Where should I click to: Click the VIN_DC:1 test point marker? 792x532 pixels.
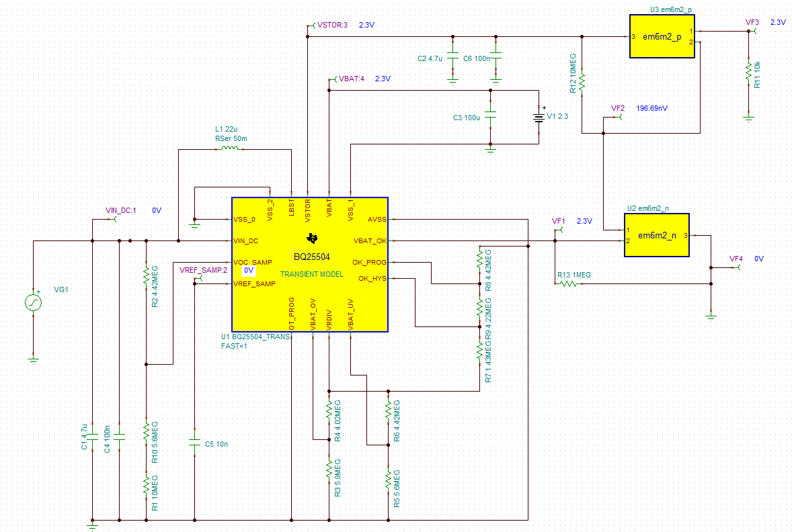(x=112, y=219)
